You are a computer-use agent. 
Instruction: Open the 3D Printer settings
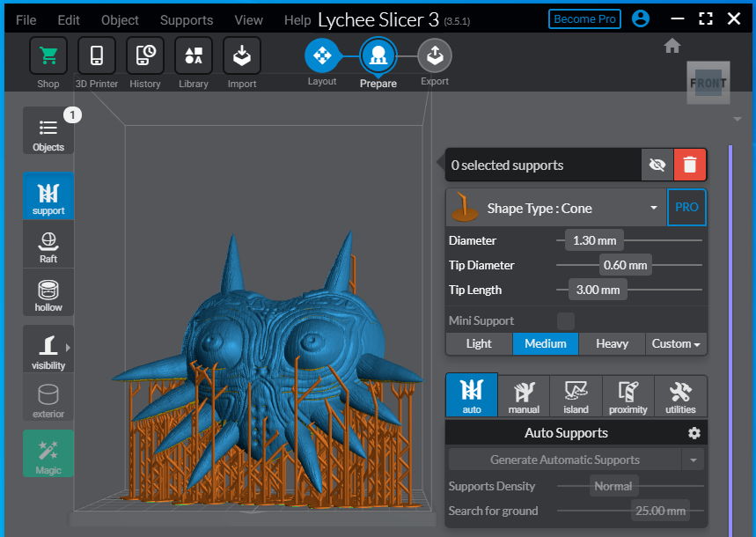(x=97, y=55)
